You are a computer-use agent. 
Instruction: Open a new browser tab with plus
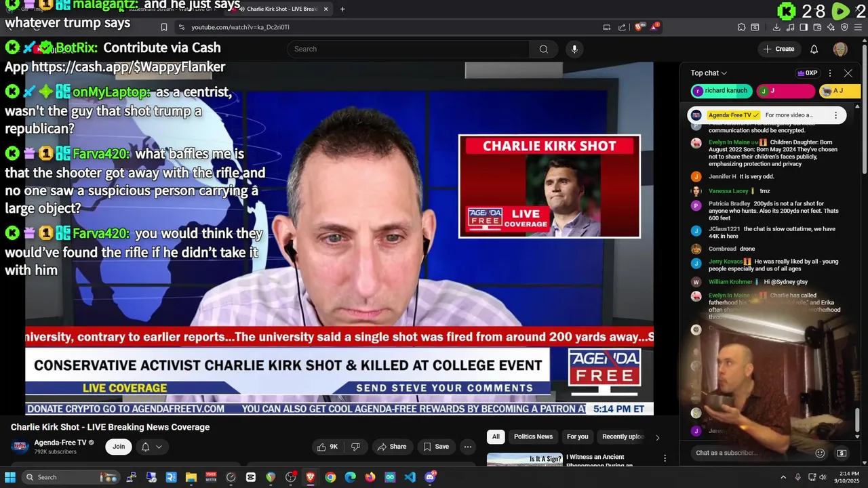coord(342,9)
